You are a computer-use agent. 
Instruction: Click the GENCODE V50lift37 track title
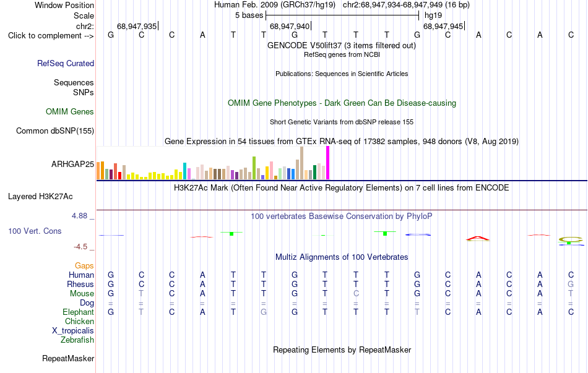click(342, 45)
